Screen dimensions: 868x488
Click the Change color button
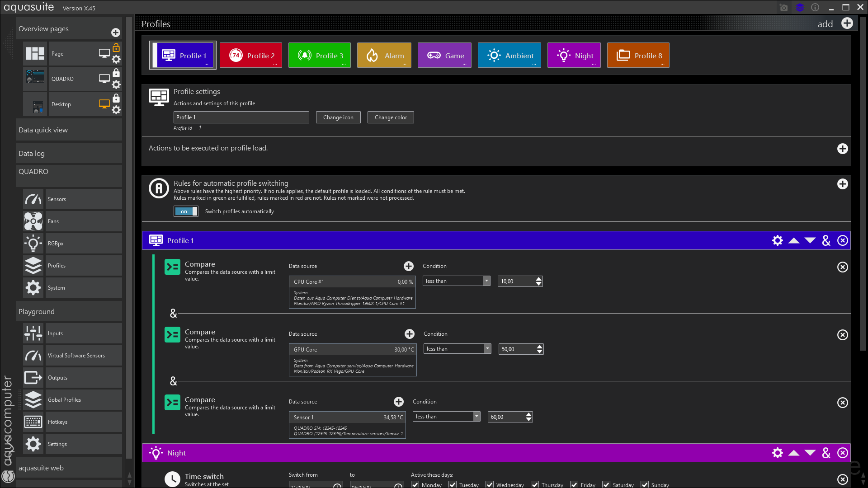coord(391,117)
